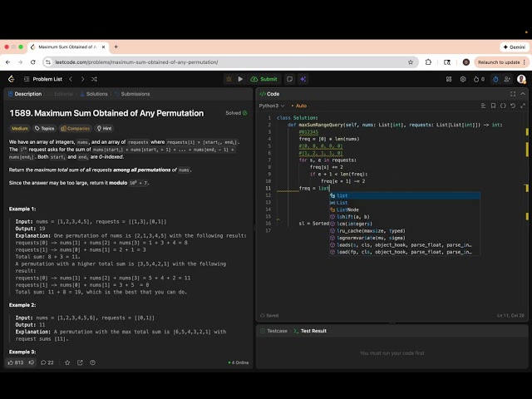Screen dimensions: 532x399
Task: Select 'ListNode' from the autocomplete list
Action: pos(347,209)
